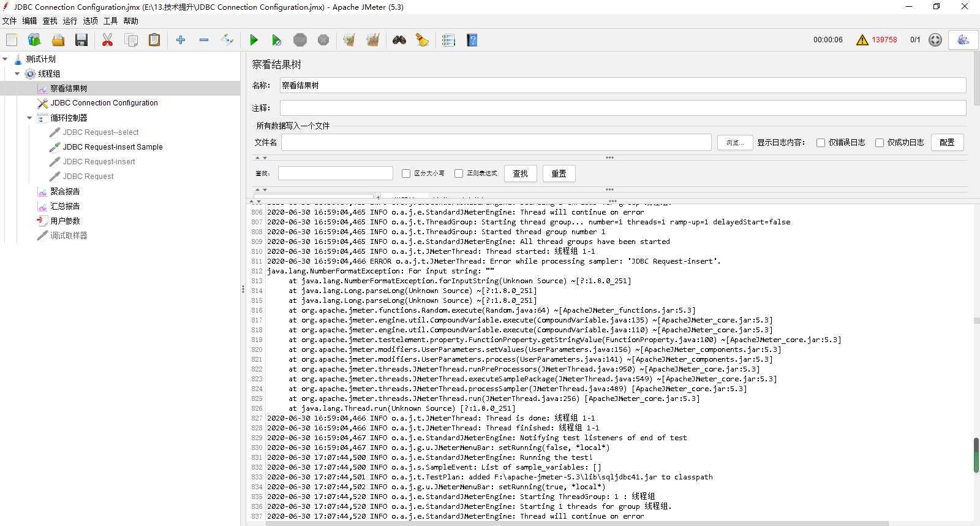Viewport: 980px width, 526px height.
Task: Click the divider arrows above 查找 row
Action: click(x=261, y=158)
